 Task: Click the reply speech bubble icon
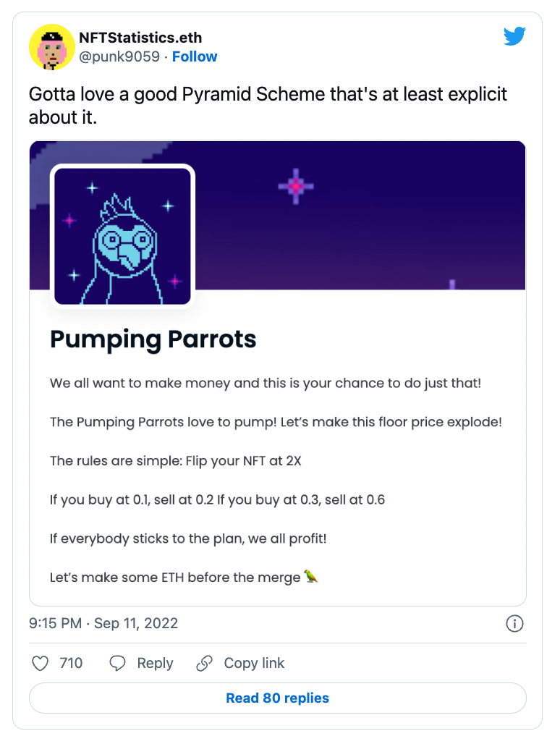tap(117, 663)
